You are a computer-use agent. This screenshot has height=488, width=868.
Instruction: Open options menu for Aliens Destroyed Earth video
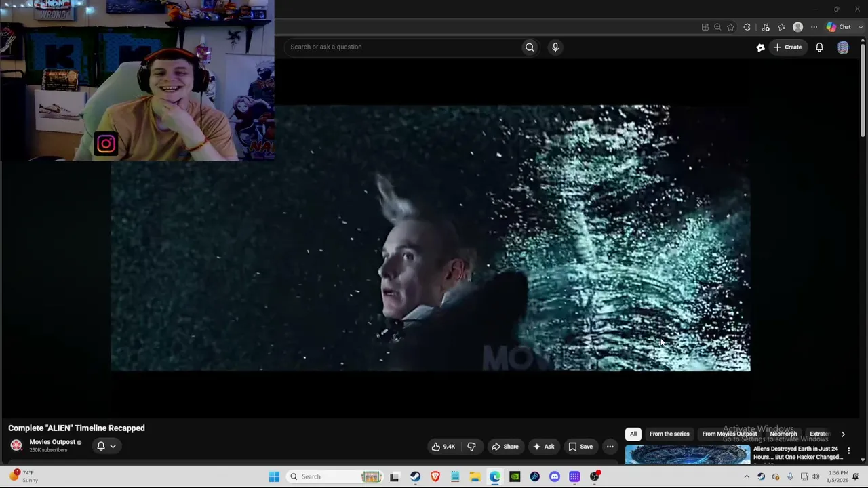click(x=848, y=451)
